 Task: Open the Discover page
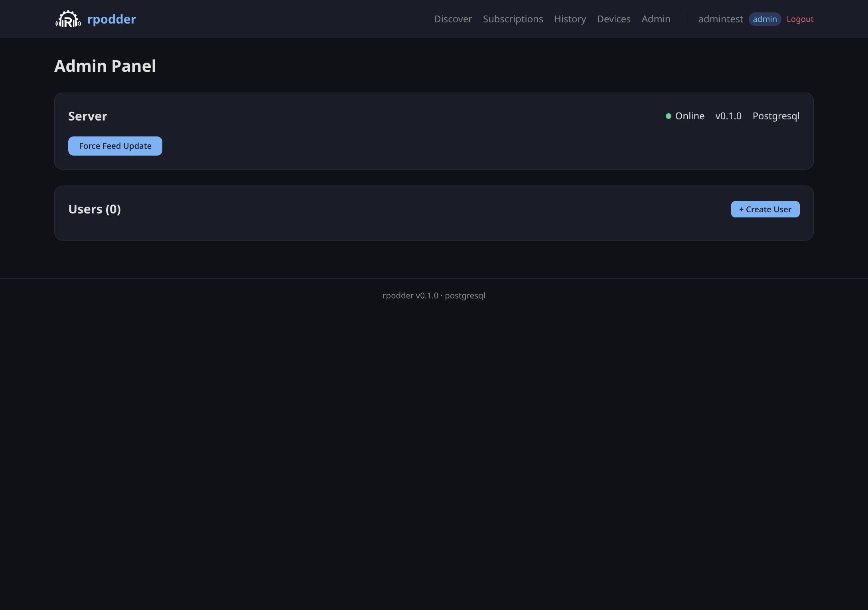click(453, 19)
